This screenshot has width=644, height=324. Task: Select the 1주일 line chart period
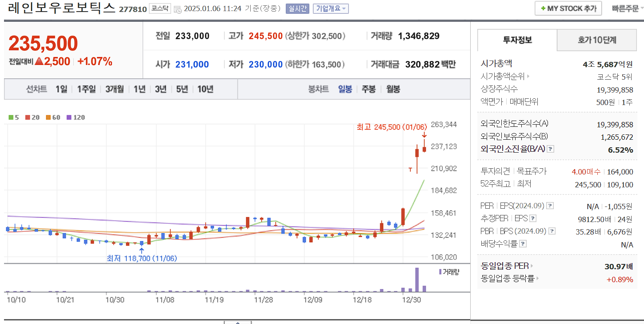(86, 89)
